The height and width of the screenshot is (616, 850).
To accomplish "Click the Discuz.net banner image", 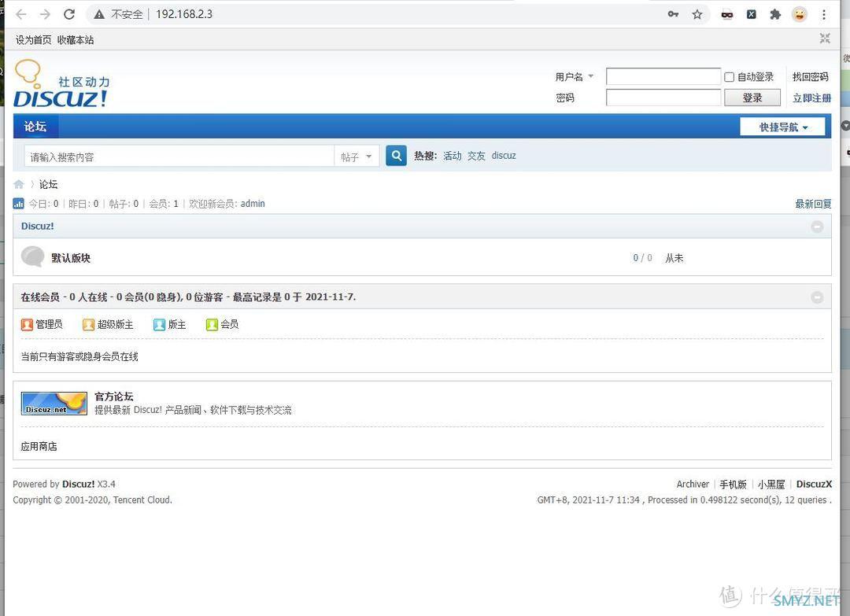I will click(54, 404).
